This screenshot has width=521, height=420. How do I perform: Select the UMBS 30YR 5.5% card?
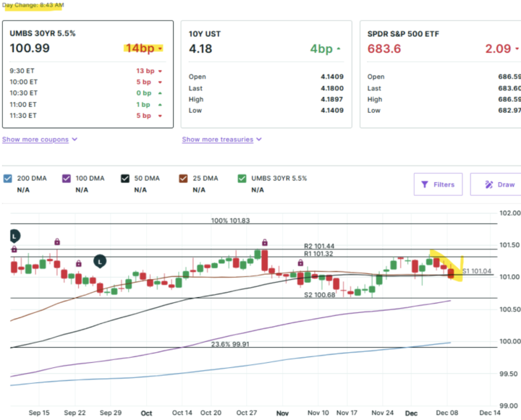tap(88, 74)
